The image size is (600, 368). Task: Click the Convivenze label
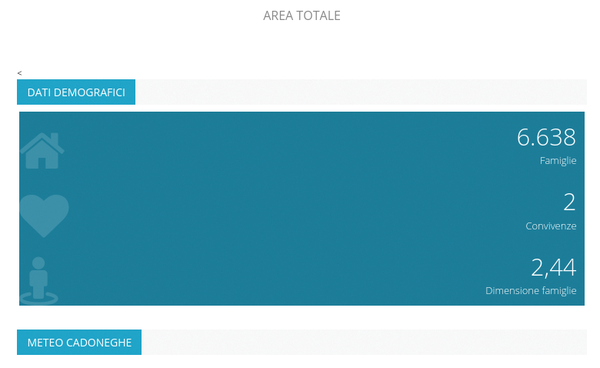[551, 226]
